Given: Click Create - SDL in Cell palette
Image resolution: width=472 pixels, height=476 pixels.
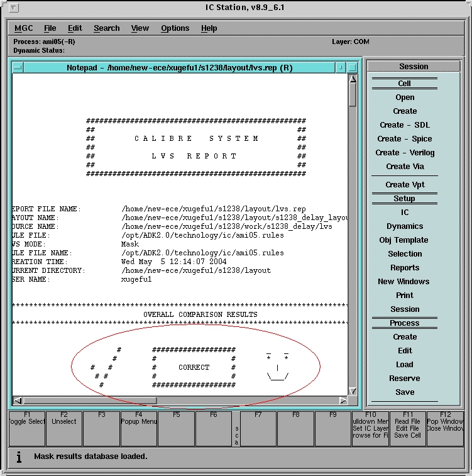Looking at the screenshot, I should 405,125.
